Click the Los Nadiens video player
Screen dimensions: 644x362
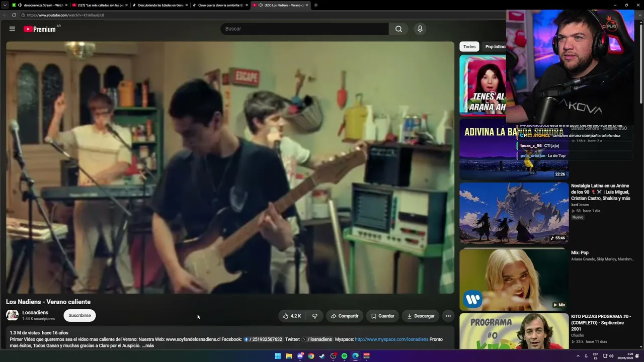tap(230, 167)
